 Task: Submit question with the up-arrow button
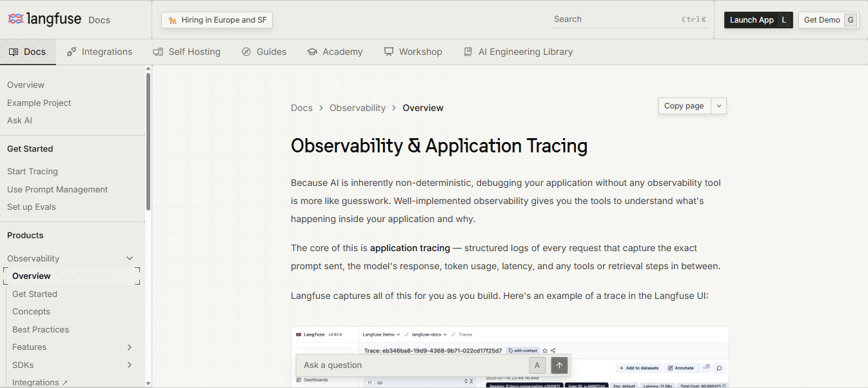pyautogui.click(x=559, y=365)
